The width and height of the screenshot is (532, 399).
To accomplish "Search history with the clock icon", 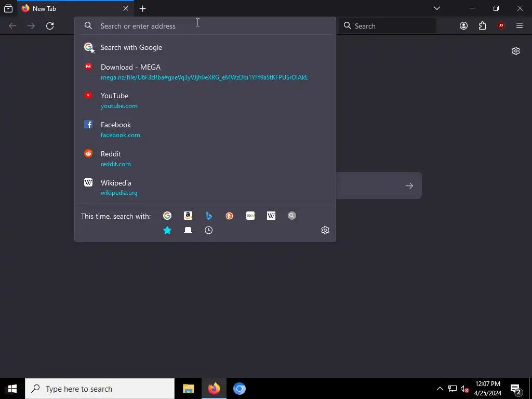I will [x=209, y=230].
